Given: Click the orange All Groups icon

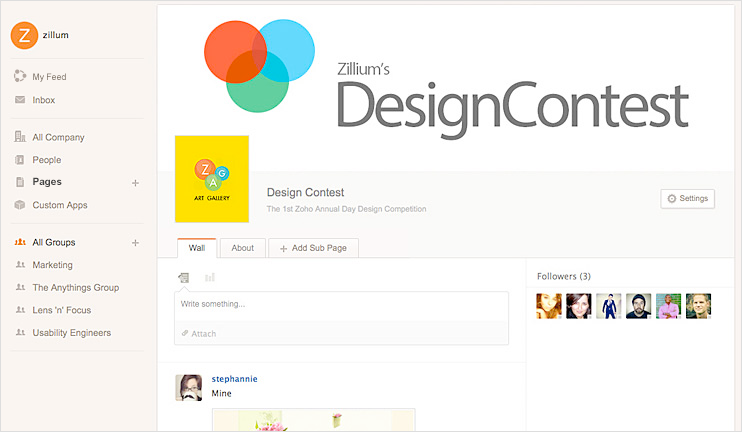Looking at the screenshot, I should pos(20,242).
